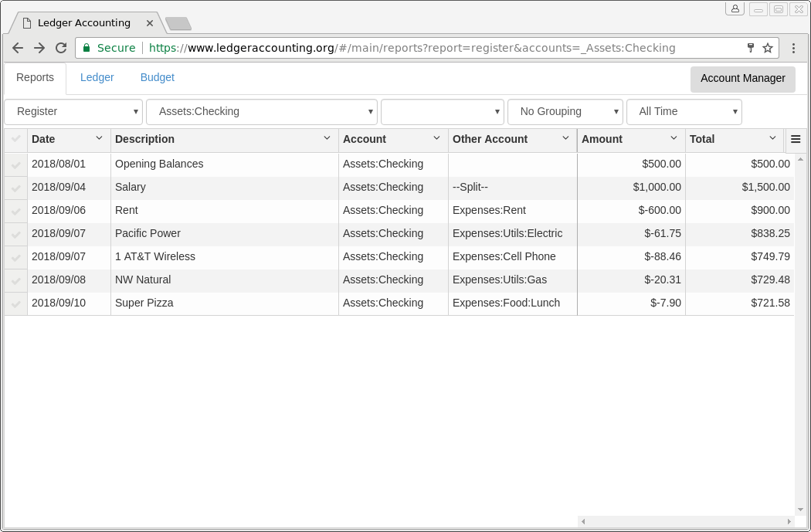Switch to the Ledger tab
This screenshot has width=811, height=532.
[x=97, y=78]
